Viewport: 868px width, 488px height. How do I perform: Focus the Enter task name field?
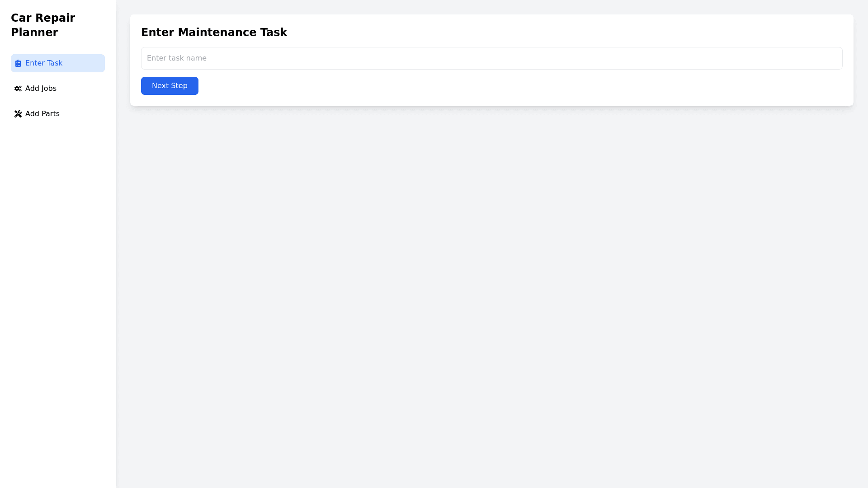pos(491,58)
